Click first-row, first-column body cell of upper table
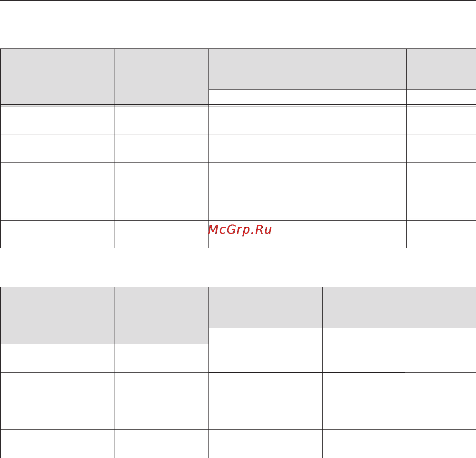This screenshot has width=476, height=458. 57,120
